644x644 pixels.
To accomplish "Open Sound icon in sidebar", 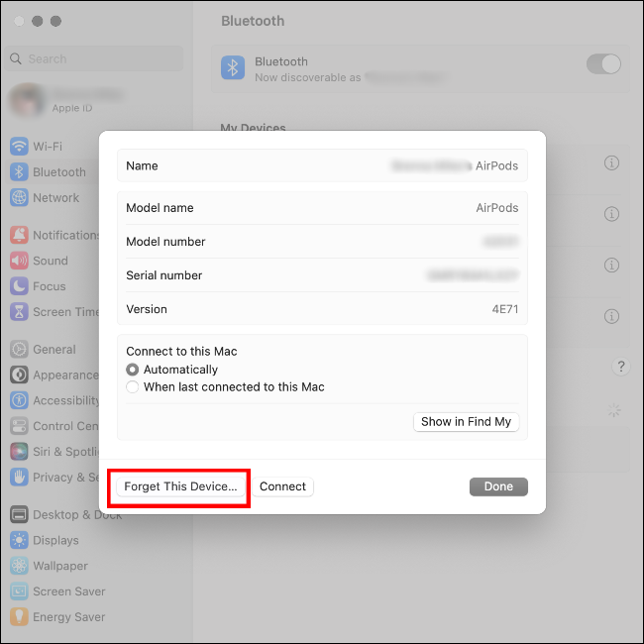I will coord(19,261).
